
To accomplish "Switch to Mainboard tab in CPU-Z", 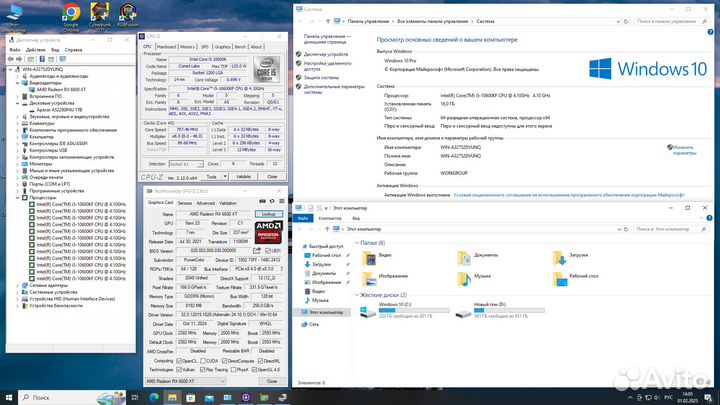I will 166,47.
